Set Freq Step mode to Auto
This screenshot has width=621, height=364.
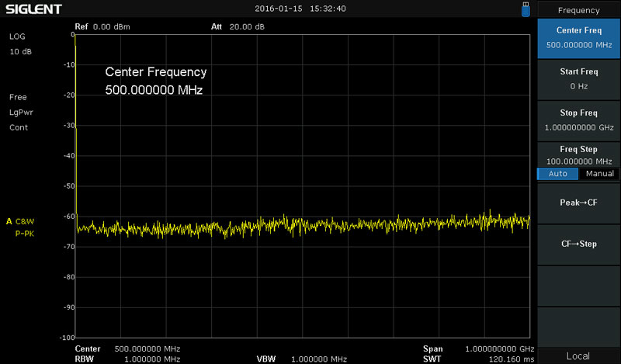coord(557,174)
